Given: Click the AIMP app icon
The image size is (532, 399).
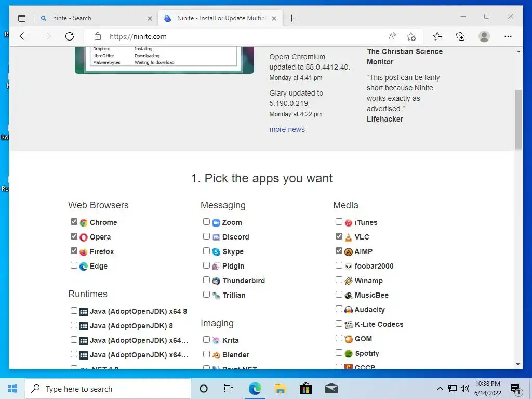Looking at the screenshot, I should point(349,252).
